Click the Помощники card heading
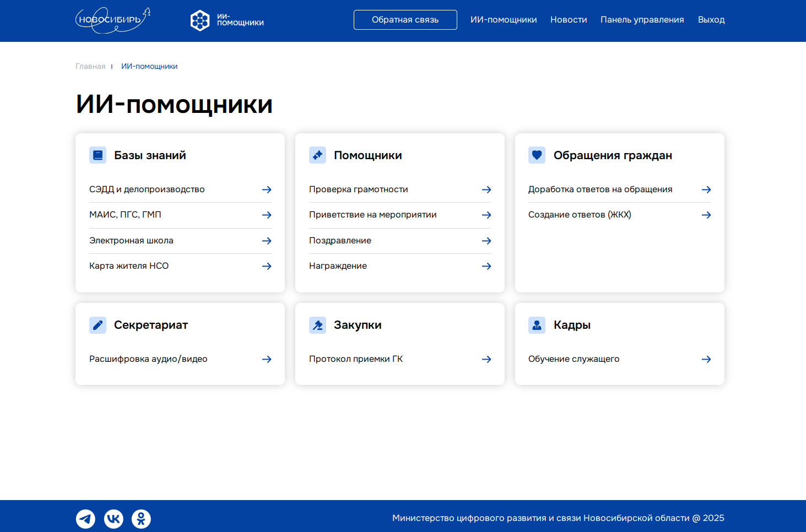 coord(368,155)
